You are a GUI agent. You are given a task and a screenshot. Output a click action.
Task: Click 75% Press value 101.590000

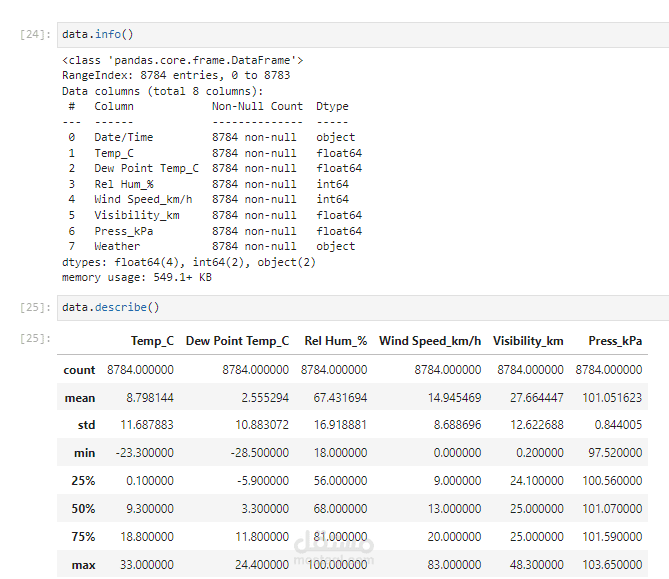point(612,536)
